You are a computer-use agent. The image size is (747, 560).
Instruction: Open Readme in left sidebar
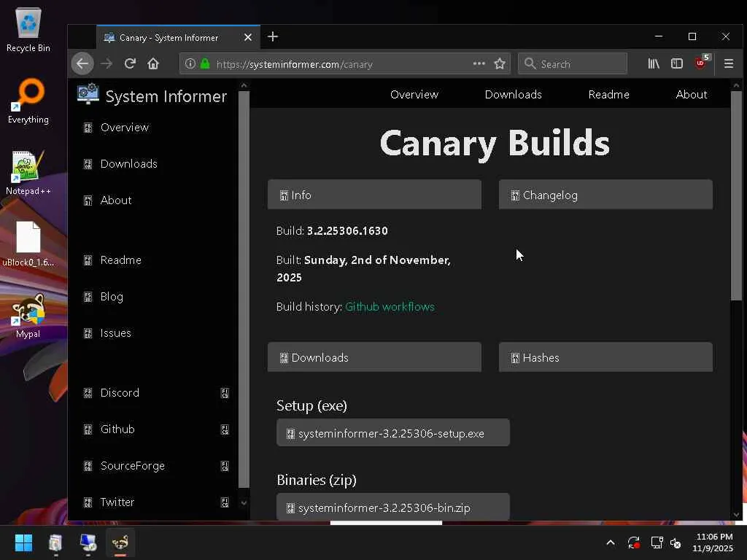coord(120,260)
